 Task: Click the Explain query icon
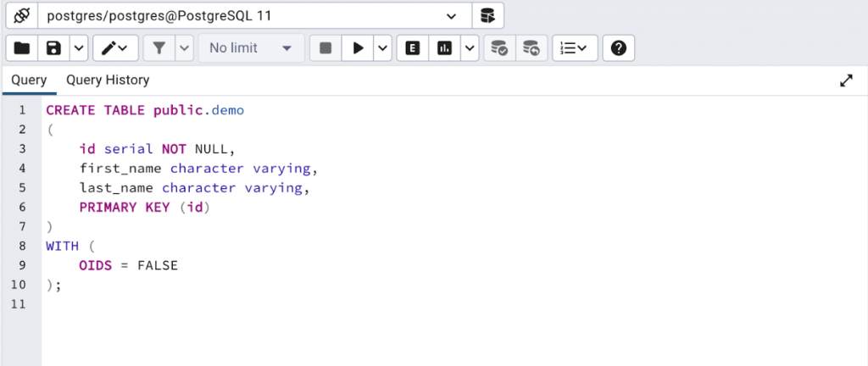pos(413,48)
